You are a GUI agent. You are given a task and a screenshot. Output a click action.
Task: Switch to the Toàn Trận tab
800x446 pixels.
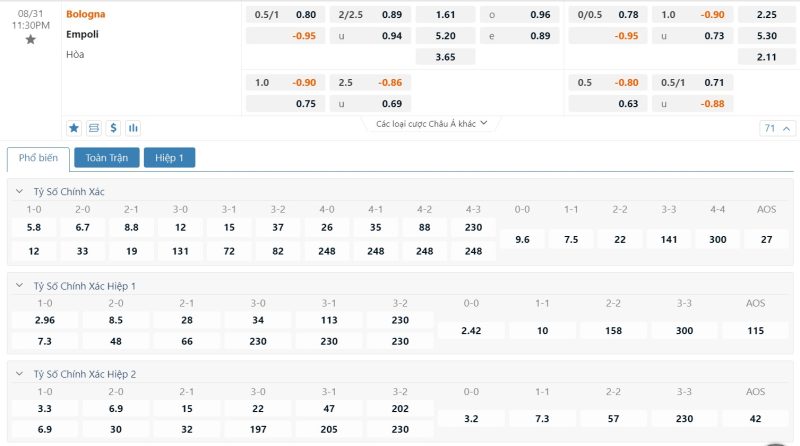[x=107, y=158]
